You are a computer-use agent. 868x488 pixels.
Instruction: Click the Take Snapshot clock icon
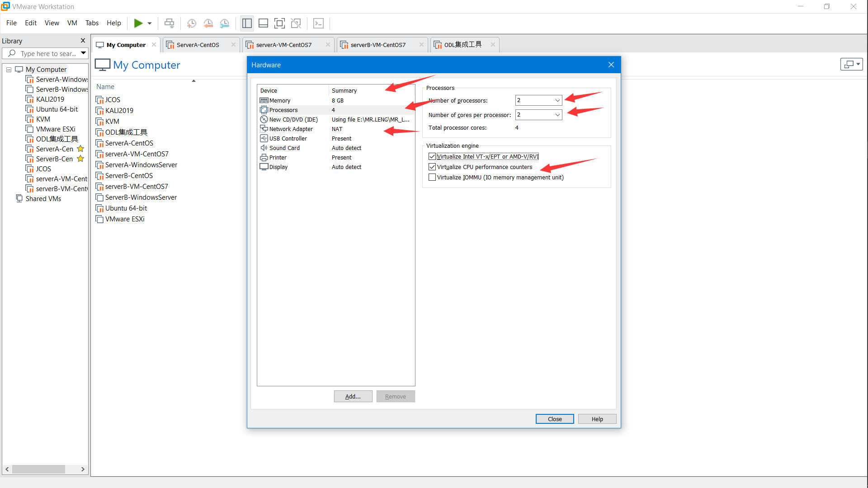pyautogui.click(x=192, y=23)
